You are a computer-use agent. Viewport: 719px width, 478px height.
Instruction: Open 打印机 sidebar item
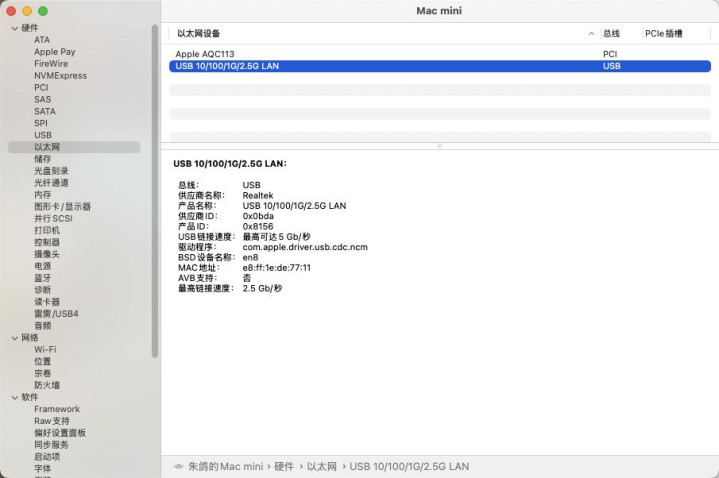pos(47,231)
